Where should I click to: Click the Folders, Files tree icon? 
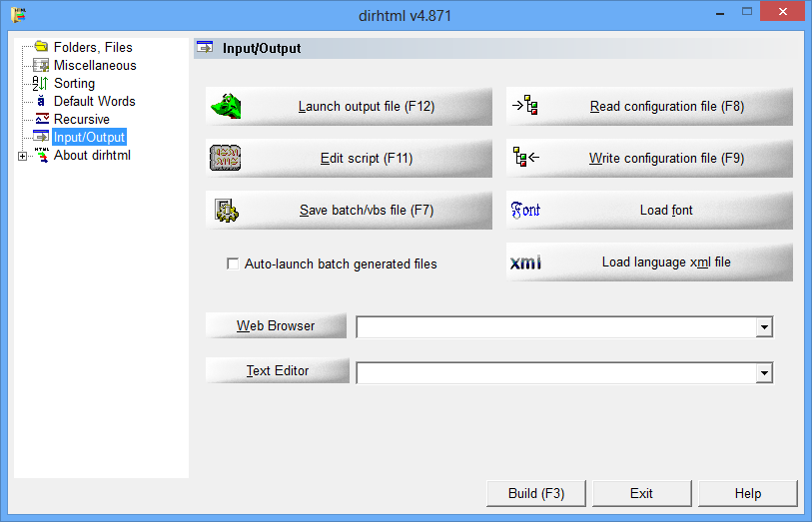tap(41, 47)
